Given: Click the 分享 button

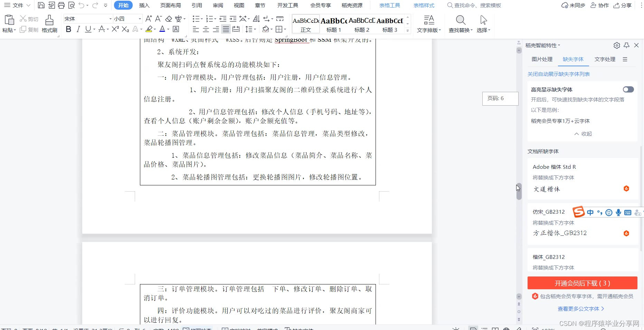Looking at the screenshot, I should 623,5.
